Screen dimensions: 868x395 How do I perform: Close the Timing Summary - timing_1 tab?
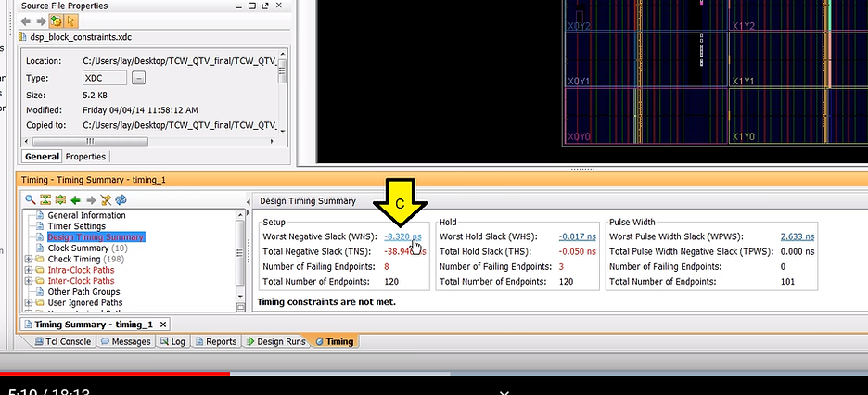point(163,325)
